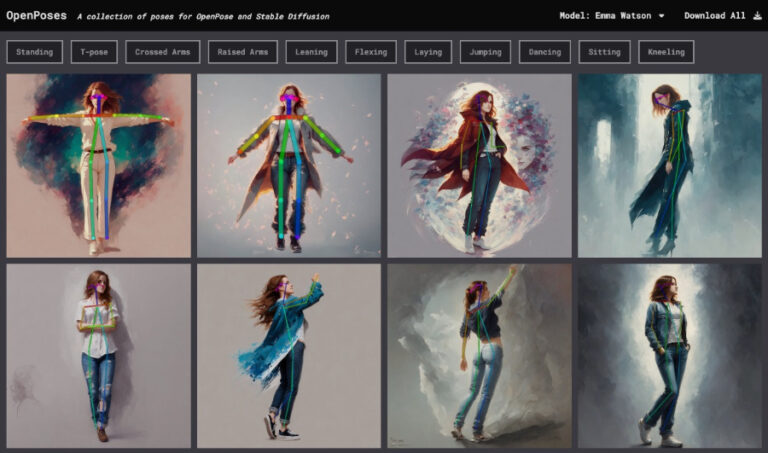The height and width of the screenshot is (453, 768).
Task: Switch to the Leaning category
Action: tap(311, 52)
